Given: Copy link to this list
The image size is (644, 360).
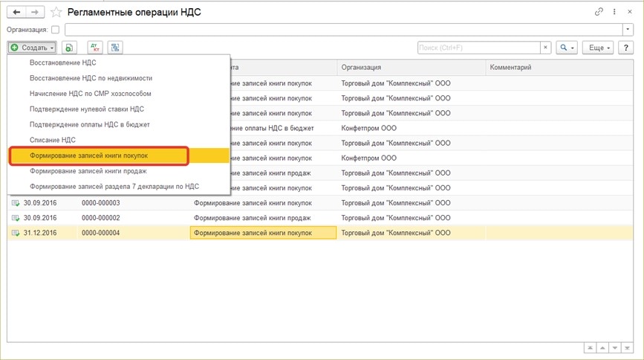Looking at the screenshot, I should click(x=599, y=12).
